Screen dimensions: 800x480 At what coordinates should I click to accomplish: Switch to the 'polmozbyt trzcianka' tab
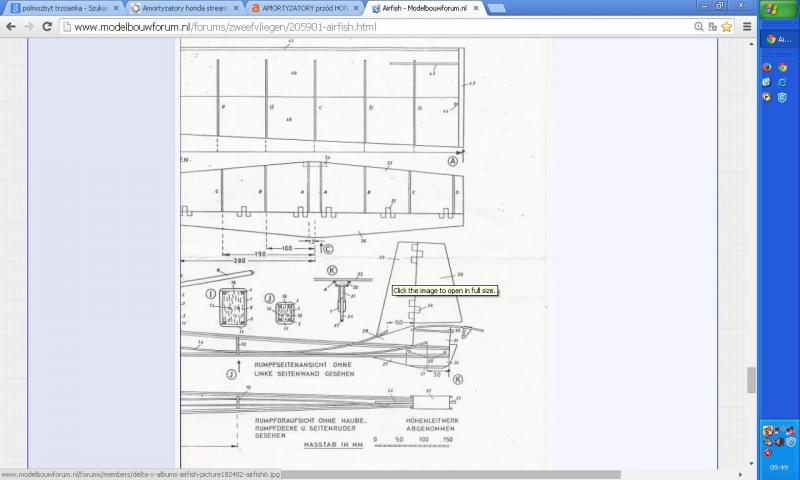tap(60, 8)
